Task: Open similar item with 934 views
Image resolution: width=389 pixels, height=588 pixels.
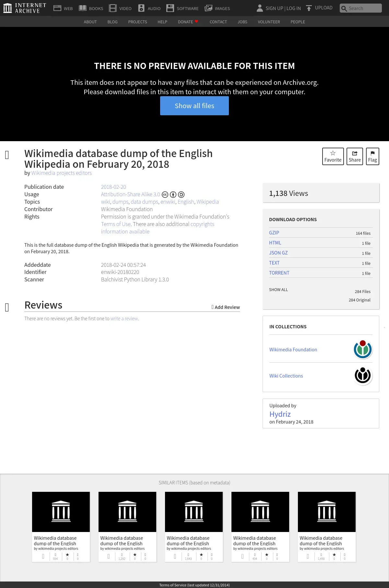Action: [61, 527]
